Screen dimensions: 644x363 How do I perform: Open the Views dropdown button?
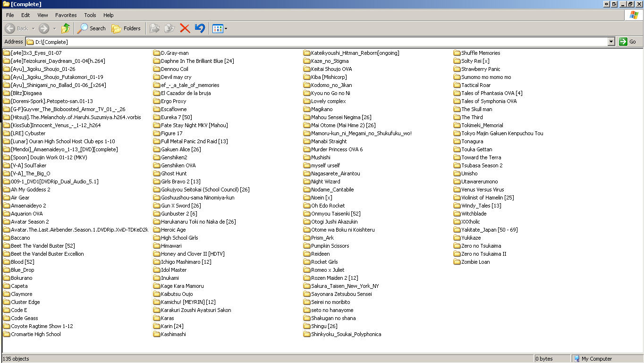point(220,28)
